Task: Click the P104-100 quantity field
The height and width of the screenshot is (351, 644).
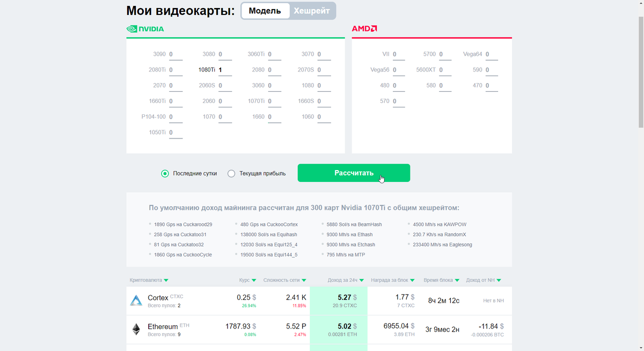Action: [x=175, y=116]
